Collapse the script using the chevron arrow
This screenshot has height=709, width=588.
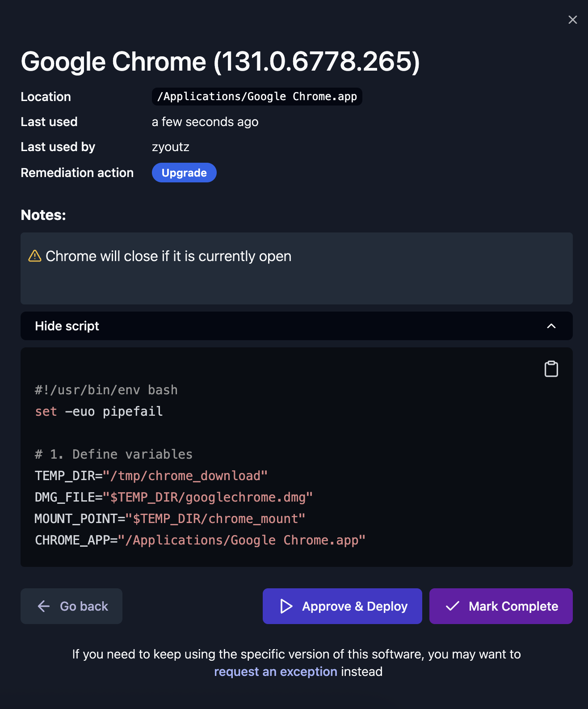(551, 326)
